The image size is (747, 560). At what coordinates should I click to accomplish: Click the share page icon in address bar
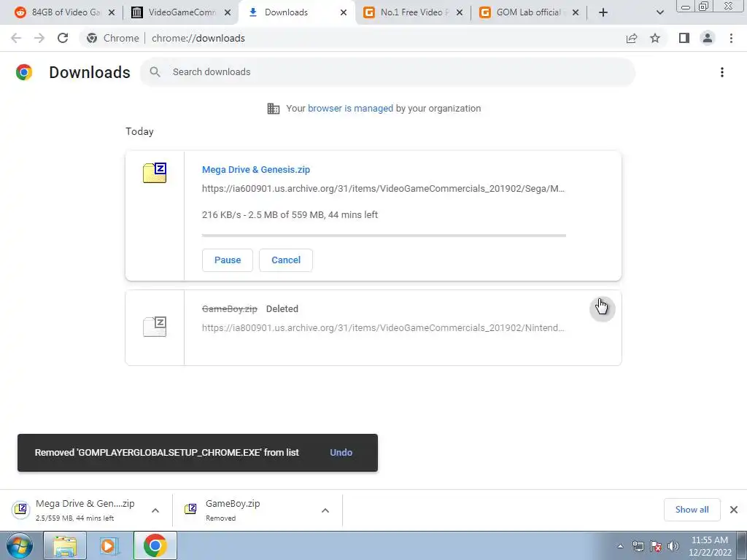point(632,38)
